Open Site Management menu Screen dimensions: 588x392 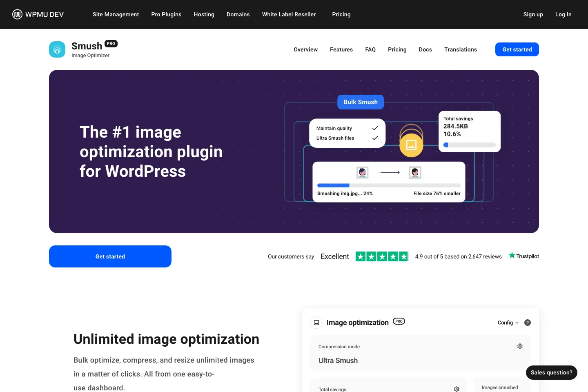click(116, 14)
